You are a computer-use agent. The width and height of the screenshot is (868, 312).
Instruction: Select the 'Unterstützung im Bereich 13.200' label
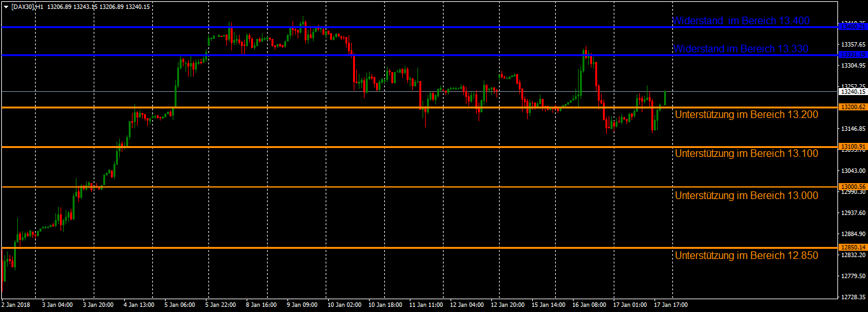[x=746, y=115]
